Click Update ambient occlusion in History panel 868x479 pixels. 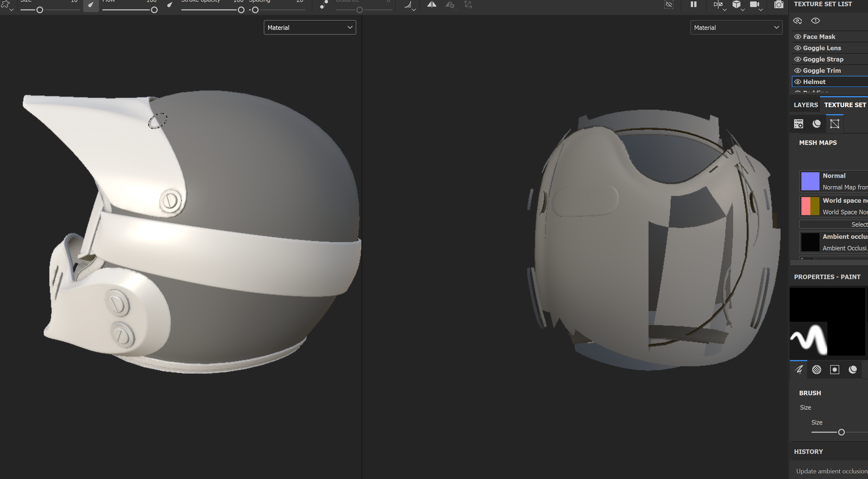[x=828, y=471]
